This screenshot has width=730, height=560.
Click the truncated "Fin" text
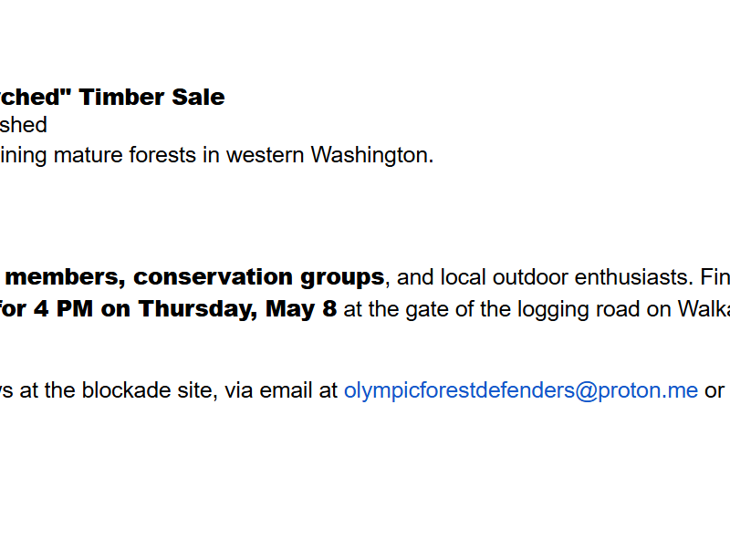click(x=714, y=276)
